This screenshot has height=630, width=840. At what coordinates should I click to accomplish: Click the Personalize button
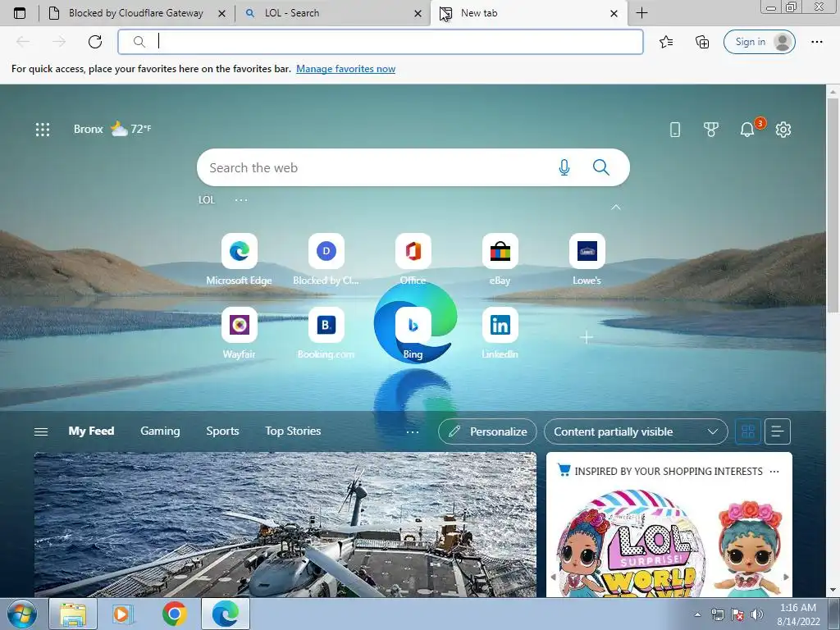(487, 431)
